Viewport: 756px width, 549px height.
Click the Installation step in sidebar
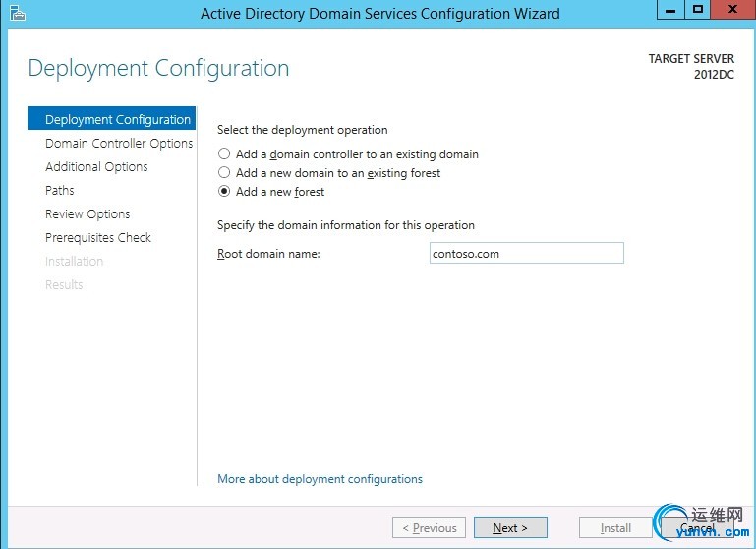74,262
